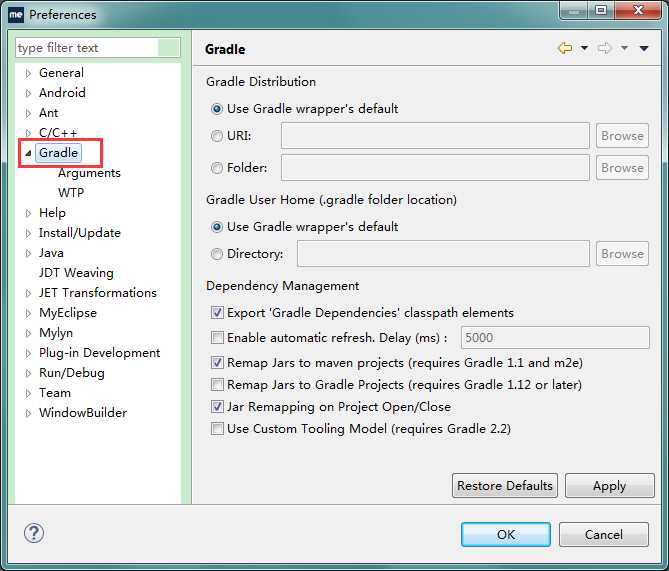The height and width of the screenshot is (571, 669).
Task: Click the back navigation arrow icon
Action: click(565, 48)
